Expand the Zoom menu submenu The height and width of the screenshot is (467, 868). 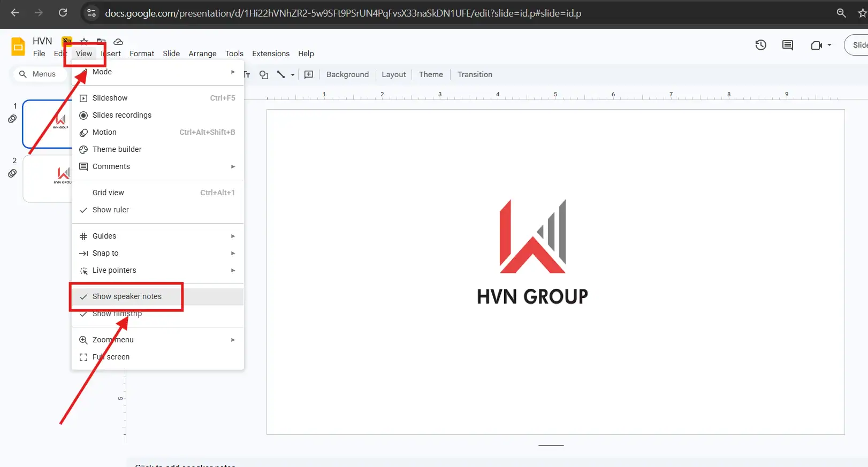pos(157,340)
